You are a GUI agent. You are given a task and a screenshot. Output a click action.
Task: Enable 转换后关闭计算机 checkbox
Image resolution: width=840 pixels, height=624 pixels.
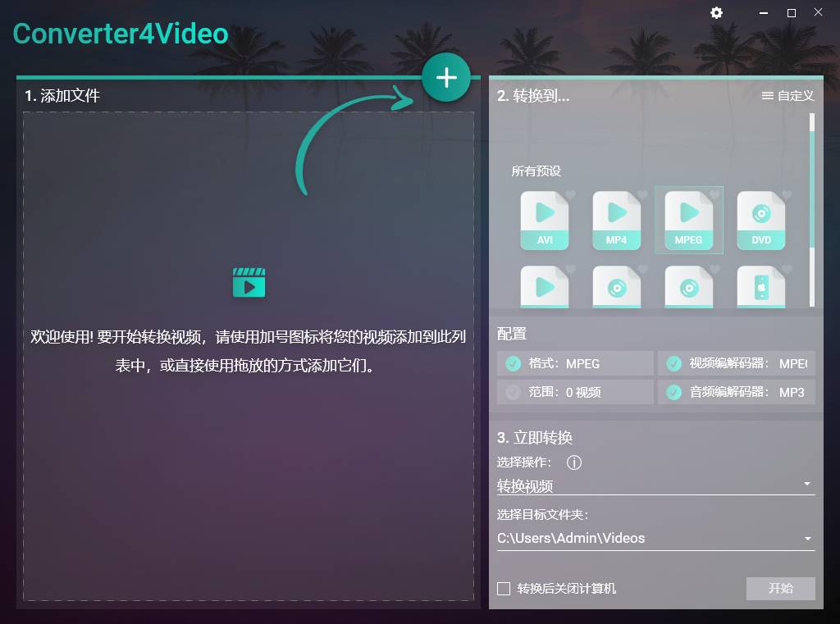[x=503, y=589]
